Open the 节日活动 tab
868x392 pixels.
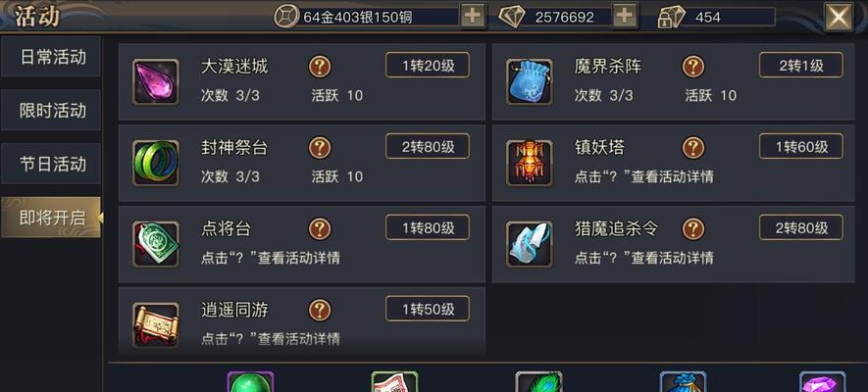tap(51, 164)
